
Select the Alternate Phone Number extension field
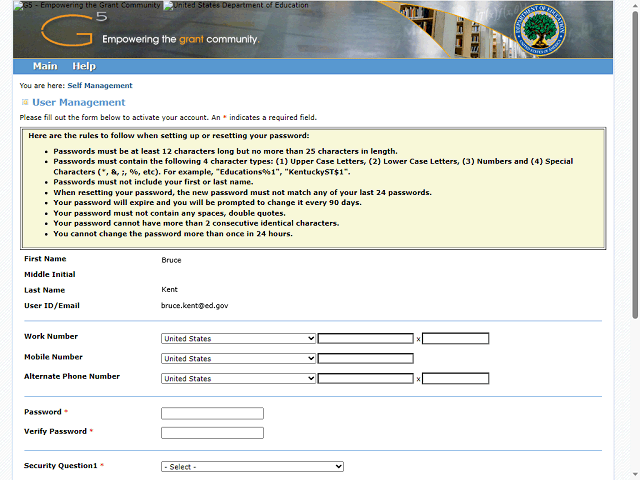click(456, 379)
